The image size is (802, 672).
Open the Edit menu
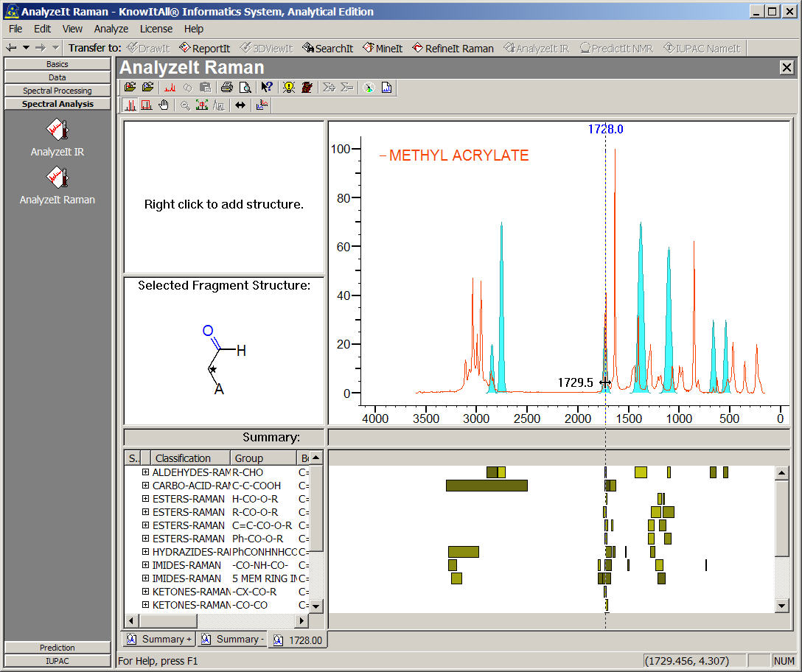[x=42, y=29]
